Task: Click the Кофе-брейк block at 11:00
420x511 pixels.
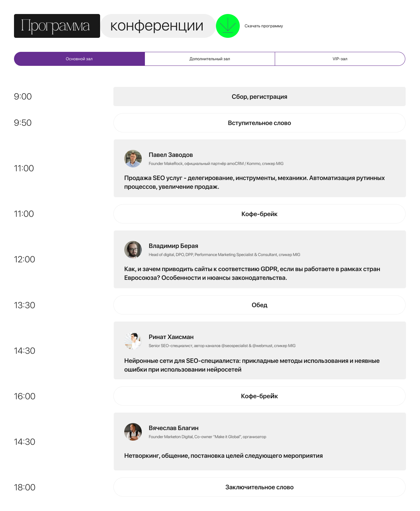Action: tap(259, 214)
